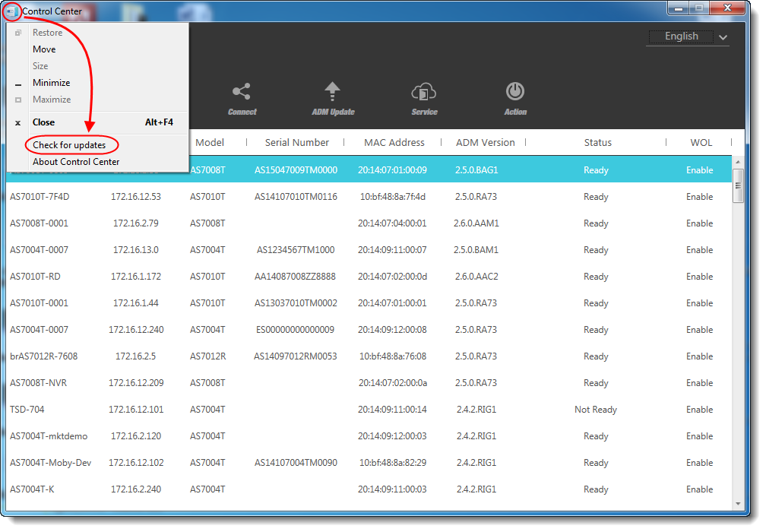Launch ADM Update
The height and width of the screenshot is (532, 766).
coord(332,97)
